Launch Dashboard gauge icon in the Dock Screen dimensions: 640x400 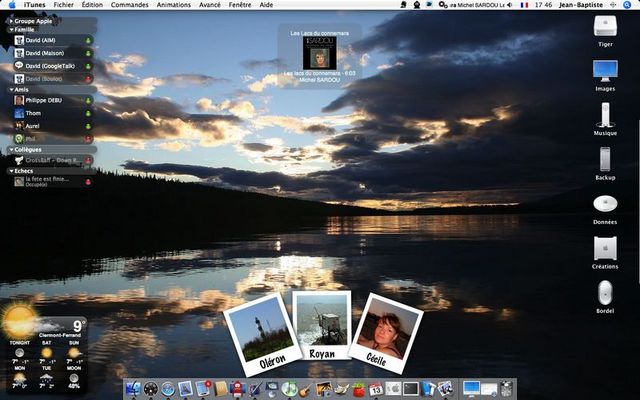coord(151,389)
